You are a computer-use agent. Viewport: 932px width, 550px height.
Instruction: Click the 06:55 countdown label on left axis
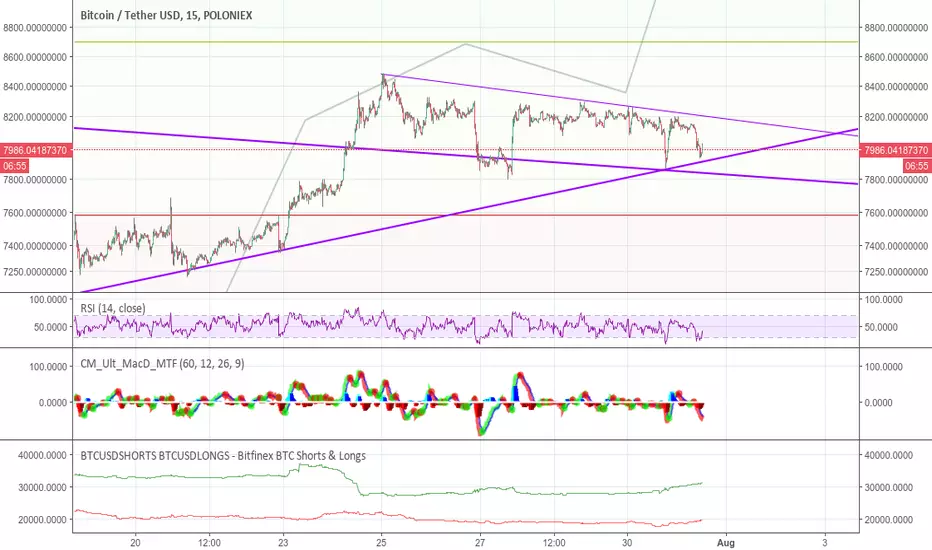pyautogui.click(x=14, y=166)
